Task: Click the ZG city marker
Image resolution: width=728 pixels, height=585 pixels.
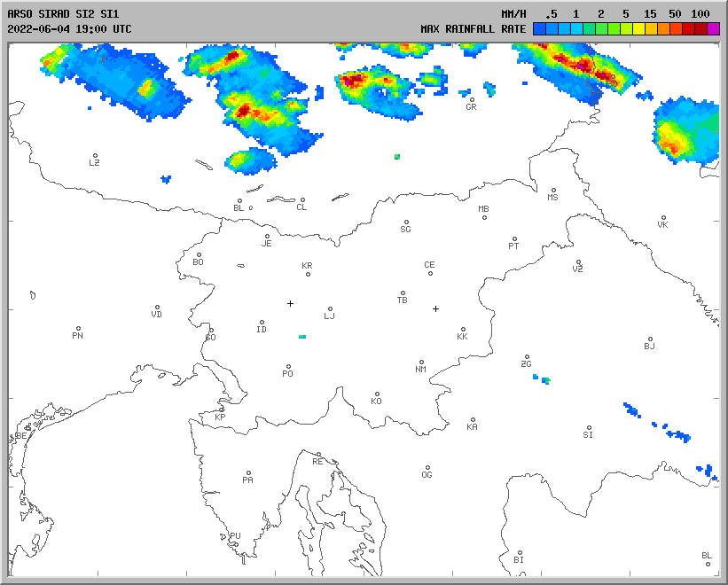Action: [x=527, y=357]
